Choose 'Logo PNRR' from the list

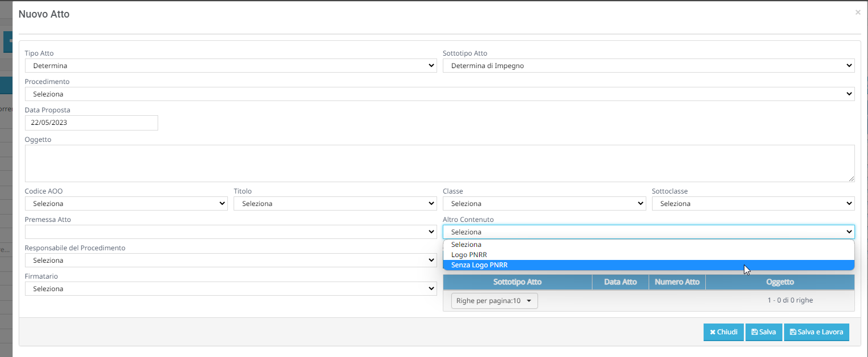click(469, 255)
